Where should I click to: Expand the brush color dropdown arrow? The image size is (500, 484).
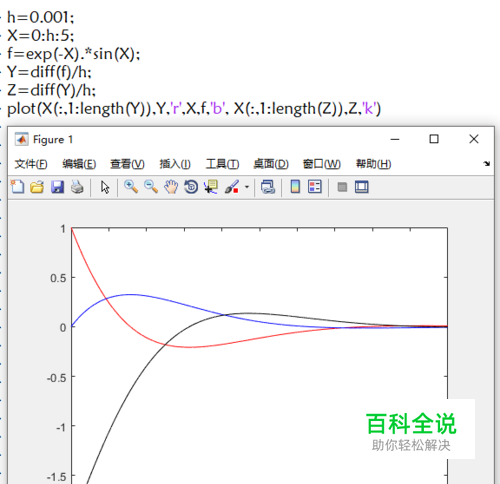pyautogui.click(x=247, y=187)
